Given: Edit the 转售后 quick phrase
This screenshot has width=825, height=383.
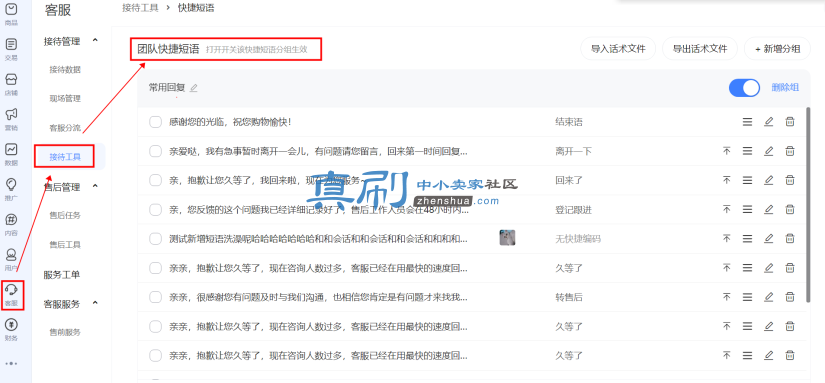Looking at the screenshot, I should pyautogui.click(x=769, y=297).
